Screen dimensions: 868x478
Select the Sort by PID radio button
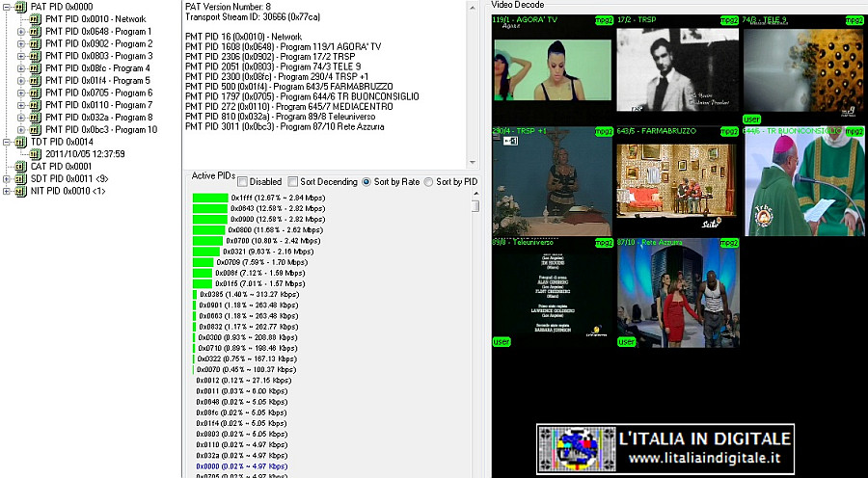428,181
